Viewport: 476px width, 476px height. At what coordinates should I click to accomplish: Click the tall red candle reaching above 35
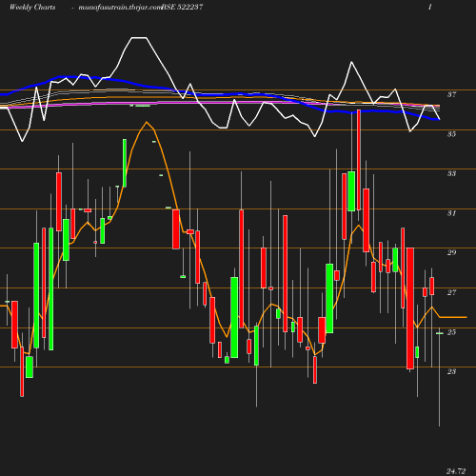tap(359, 160)
